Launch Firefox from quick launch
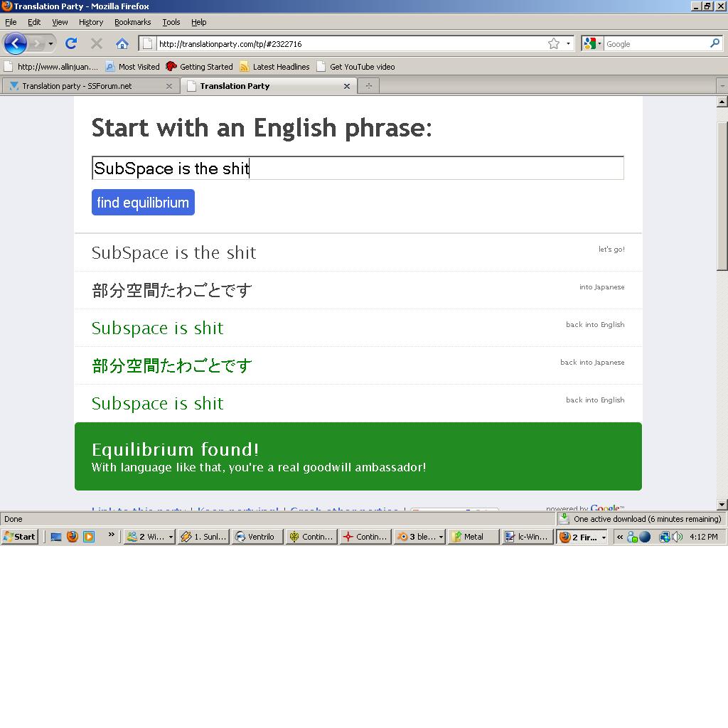Viewport: 728px width, 728px height. [73, 537]
